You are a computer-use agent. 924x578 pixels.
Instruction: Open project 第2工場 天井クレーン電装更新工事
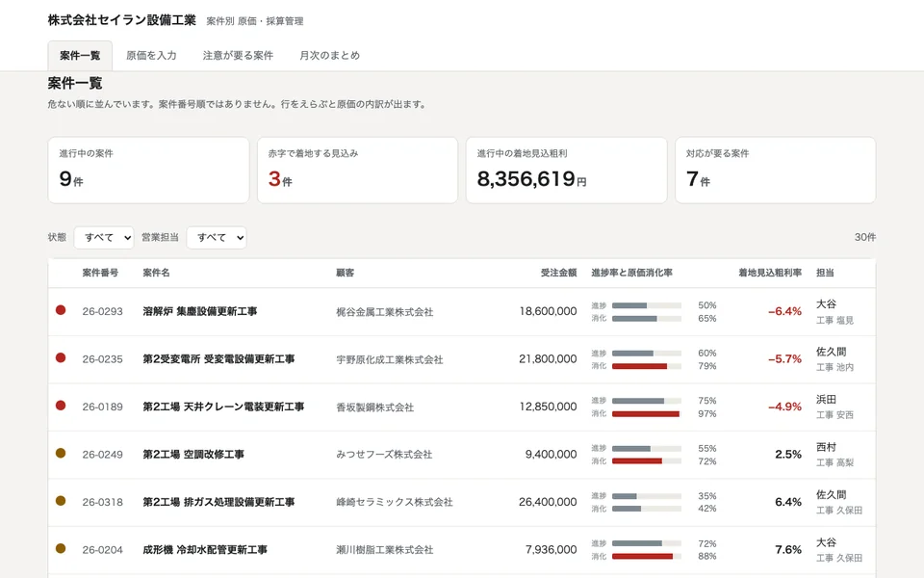tap(223, 407)
